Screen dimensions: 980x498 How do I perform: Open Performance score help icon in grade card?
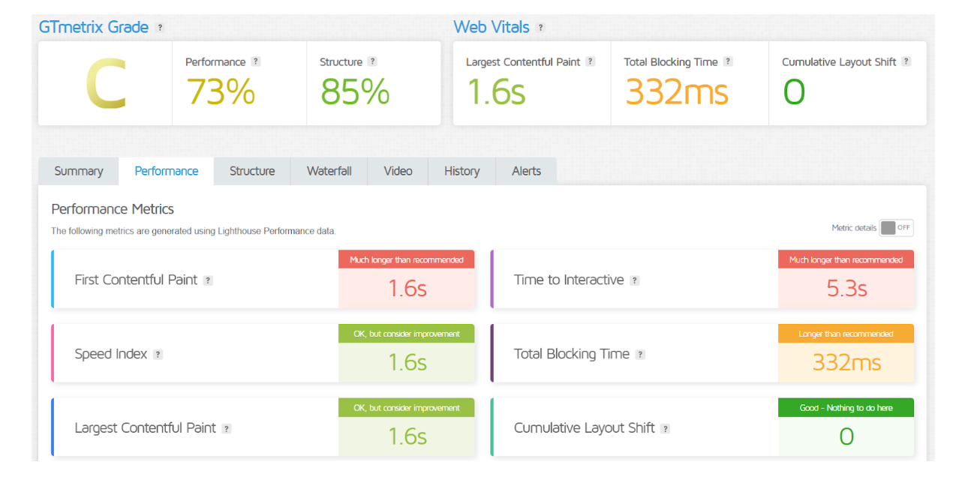256,61
